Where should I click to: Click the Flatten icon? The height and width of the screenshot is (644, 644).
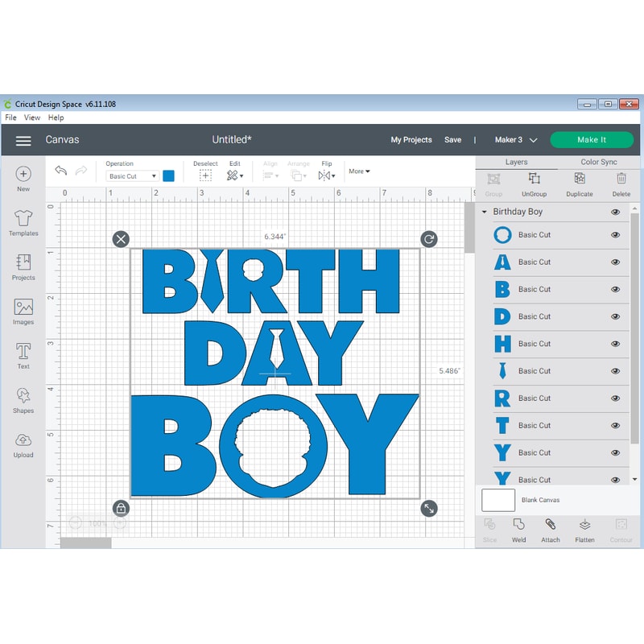[583, 528]
